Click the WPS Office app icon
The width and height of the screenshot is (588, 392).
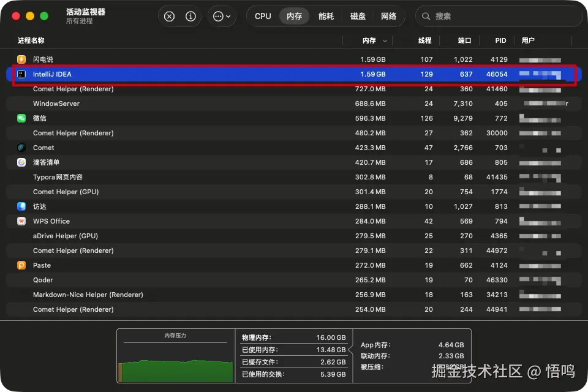tap(21, 221)
